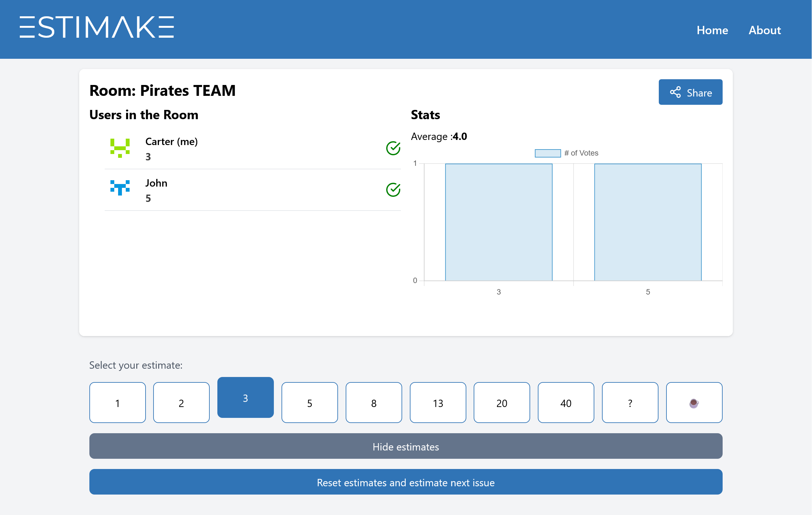Image resolution: width=812 pixels, height=515 pixels.
Task: Open the Home navigation link
Action: tap(712, 30)
